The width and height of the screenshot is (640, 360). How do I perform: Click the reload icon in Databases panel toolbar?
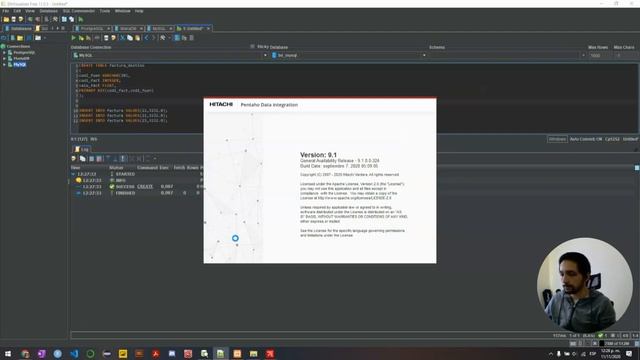click(x=4, y=38)
